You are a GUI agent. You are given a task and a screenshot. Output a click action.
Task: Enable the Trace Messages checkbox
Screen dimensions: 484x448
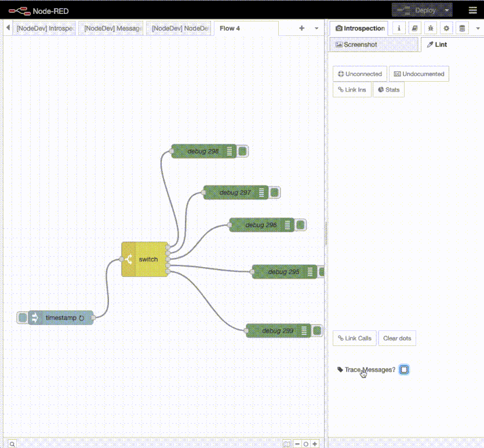(x=404, y=369)
